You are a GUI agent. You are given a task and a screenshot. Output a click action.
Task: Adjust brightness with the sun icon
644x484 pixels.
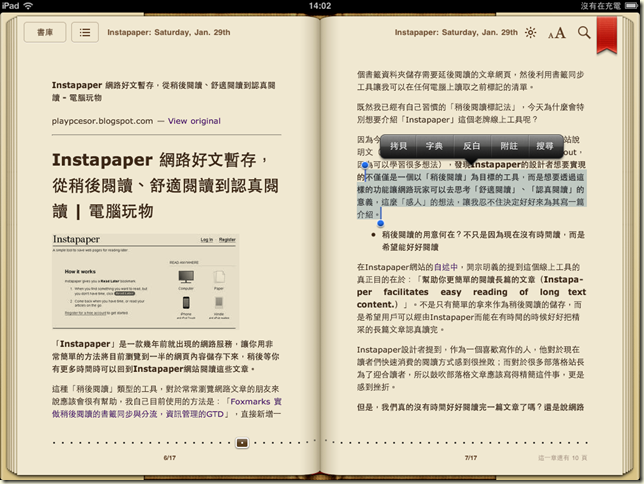click(x=530, y=32)
